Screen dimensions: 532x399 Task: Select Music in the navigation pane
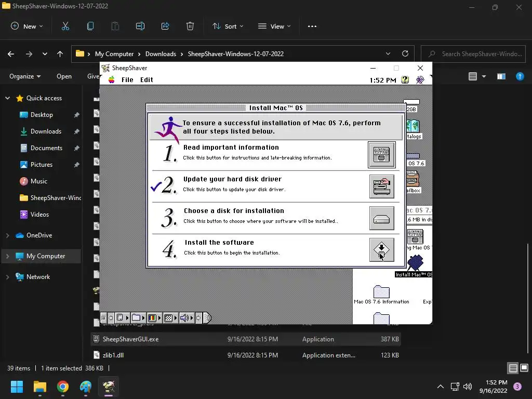pos(38,181)
